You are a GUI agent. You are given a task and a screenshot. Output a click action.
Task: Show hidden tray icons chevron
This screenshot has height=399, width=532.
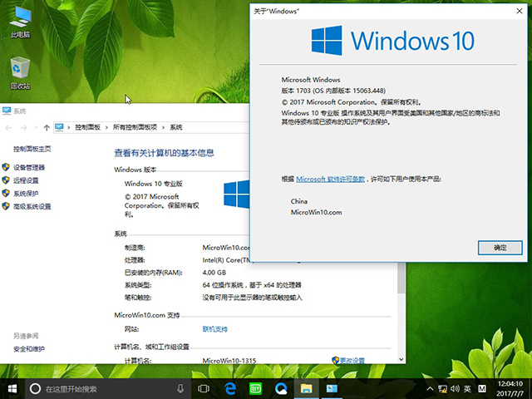tap(430, 389)
